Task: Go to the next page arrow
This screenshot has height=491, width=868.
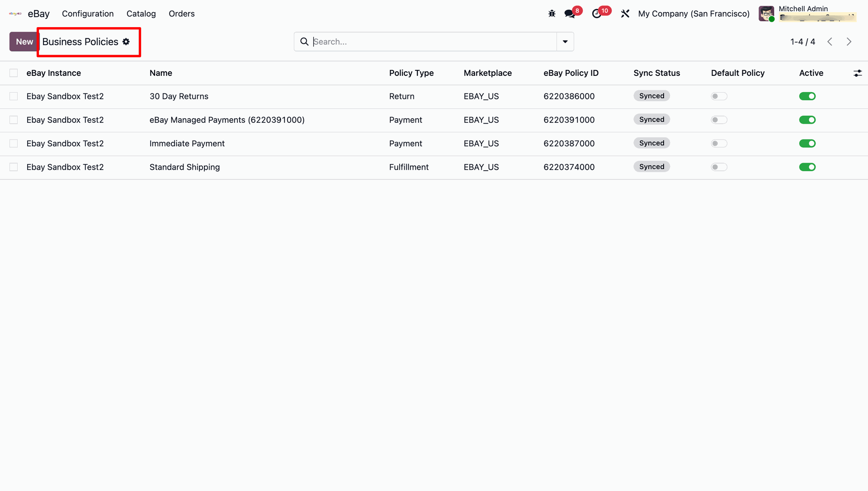Action: point(849,42)
